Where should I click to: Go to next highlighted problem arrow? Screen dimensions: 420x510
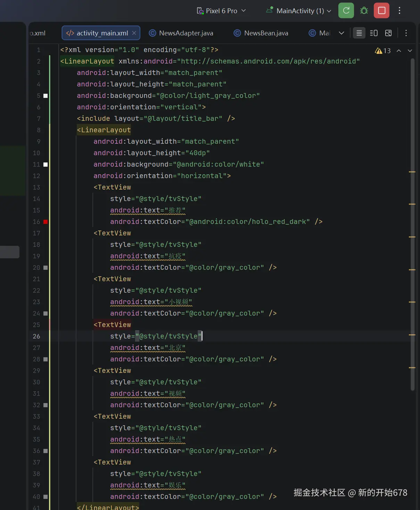click(410, 51)
